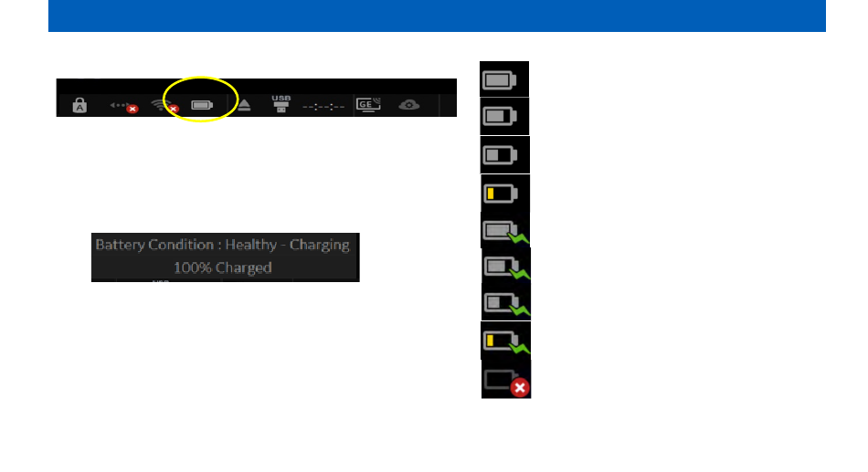The height and width of the screenshot is (472, 868).
Task: Select the half battery charging icon
Action: tap(506, 303)
